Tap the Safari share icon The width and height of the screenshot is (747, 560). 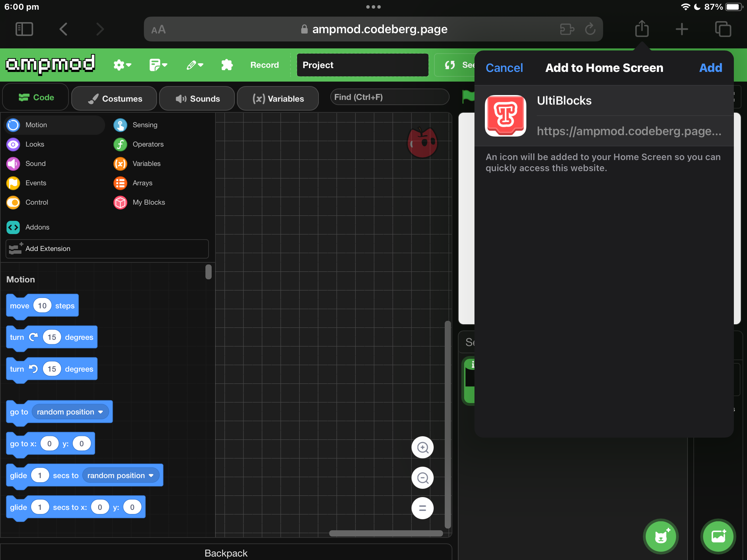pos(642,28)
